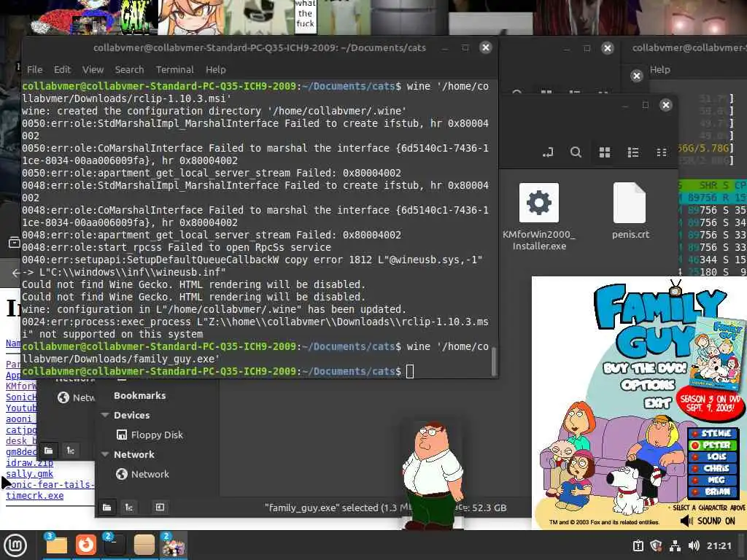Screen dimensions: 747x560
Task: Open the volume tray icon
Action: coord(694,545)
